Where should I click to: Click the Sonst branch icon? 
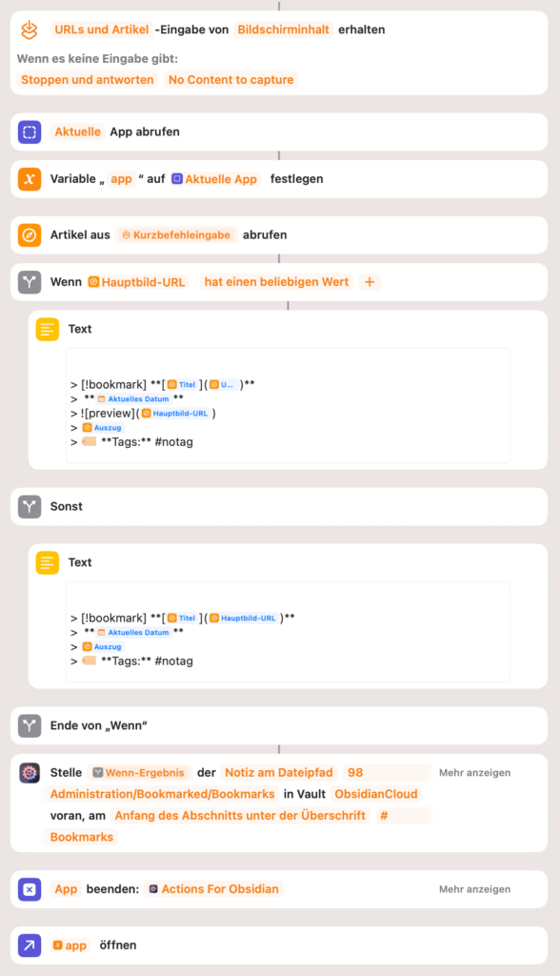(x=30, y=507)
